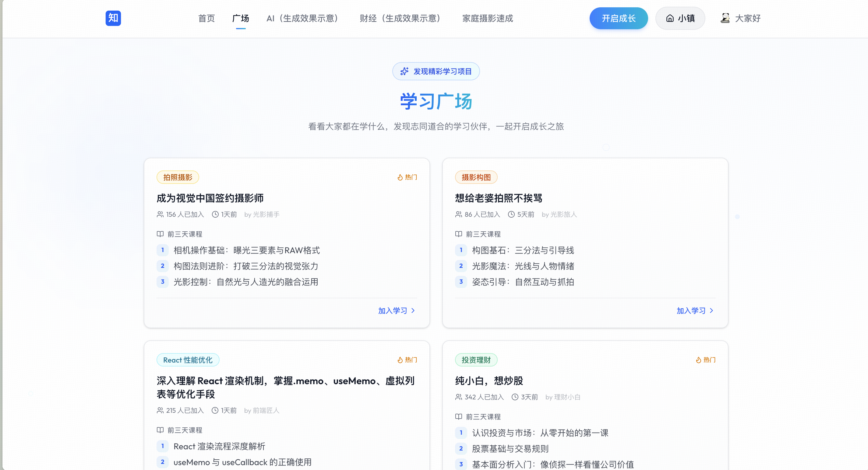
Task: Click lesson 姿态引导：自然互动与抓拍
Action: point(523,282)
